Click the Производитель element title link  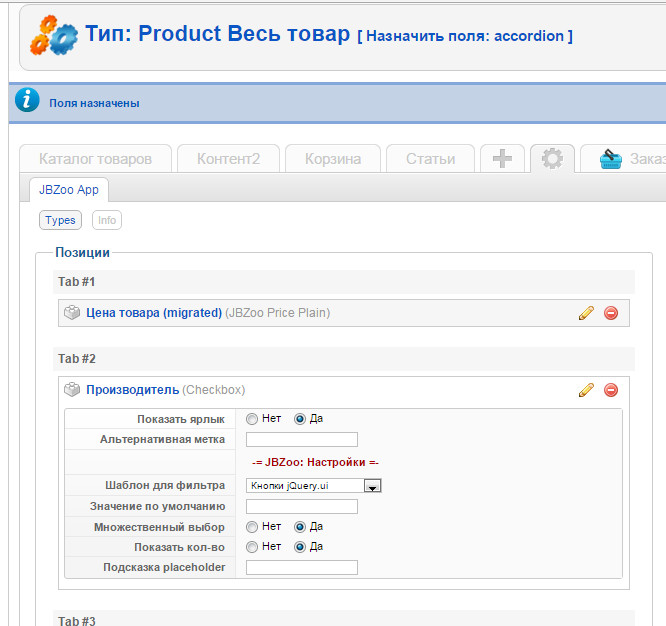(133, 390)
